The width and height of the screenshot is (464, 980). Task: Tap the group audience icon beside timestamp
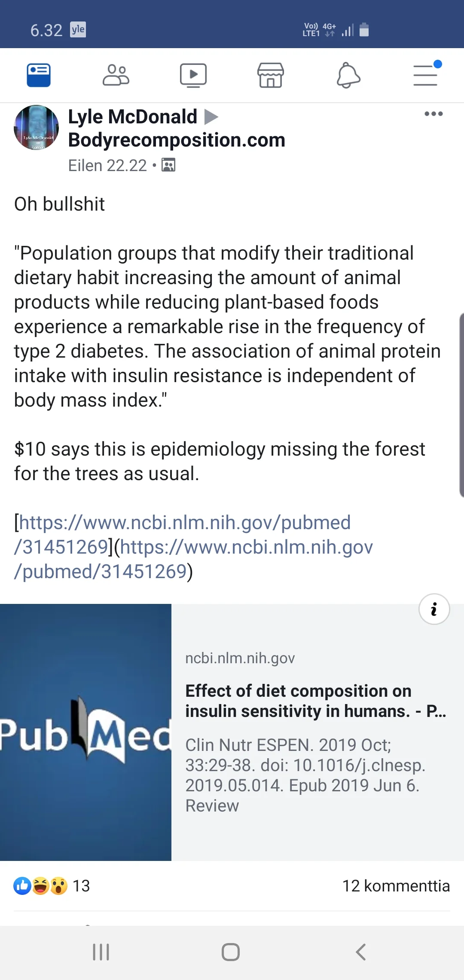pos(168,165)
